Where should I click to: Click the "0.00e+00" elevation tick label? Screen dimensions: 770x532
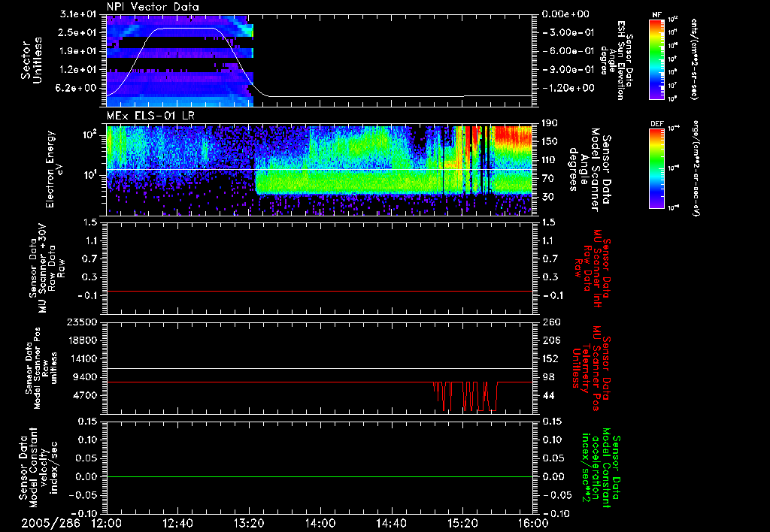(x=565, y=14)
